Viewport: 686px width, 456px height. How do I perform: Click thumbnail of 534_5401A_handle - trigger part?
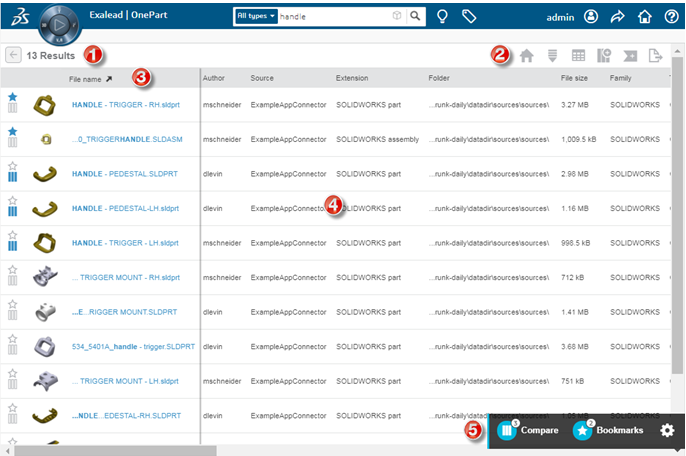(x=45, y=347)
